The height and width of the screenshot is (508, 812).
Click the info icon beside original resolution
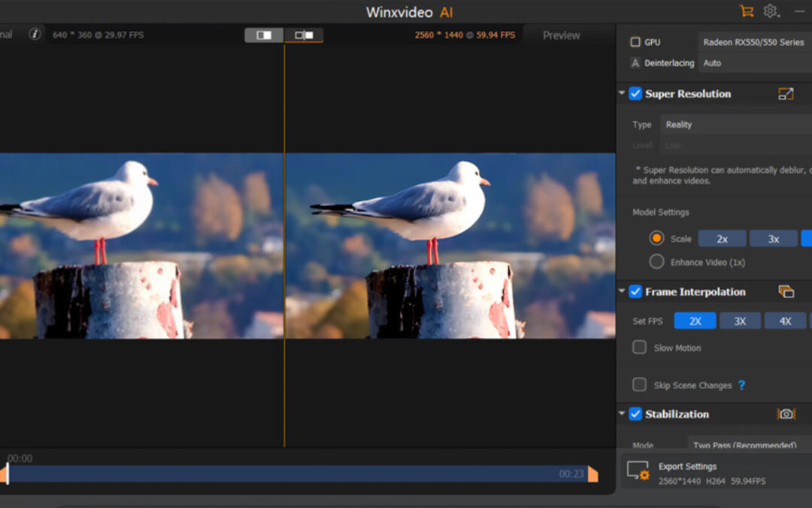35,34
